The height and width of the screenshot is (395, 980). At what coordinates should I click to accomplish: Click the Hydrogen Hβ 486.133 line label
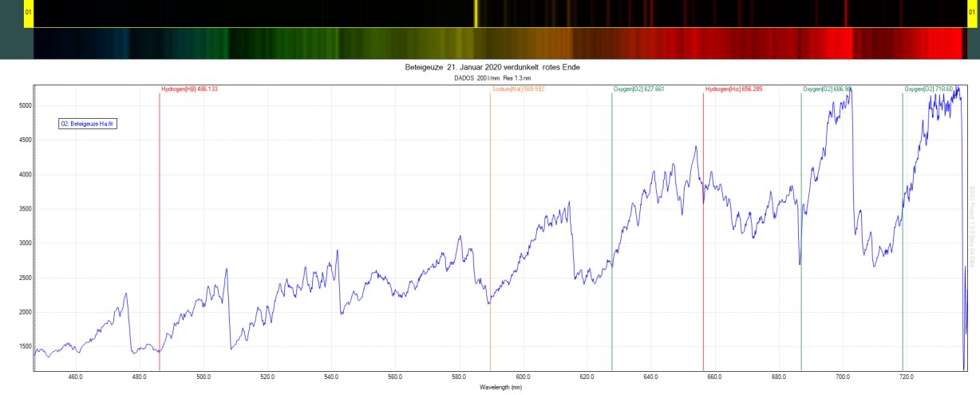click(x=190, y=89)
